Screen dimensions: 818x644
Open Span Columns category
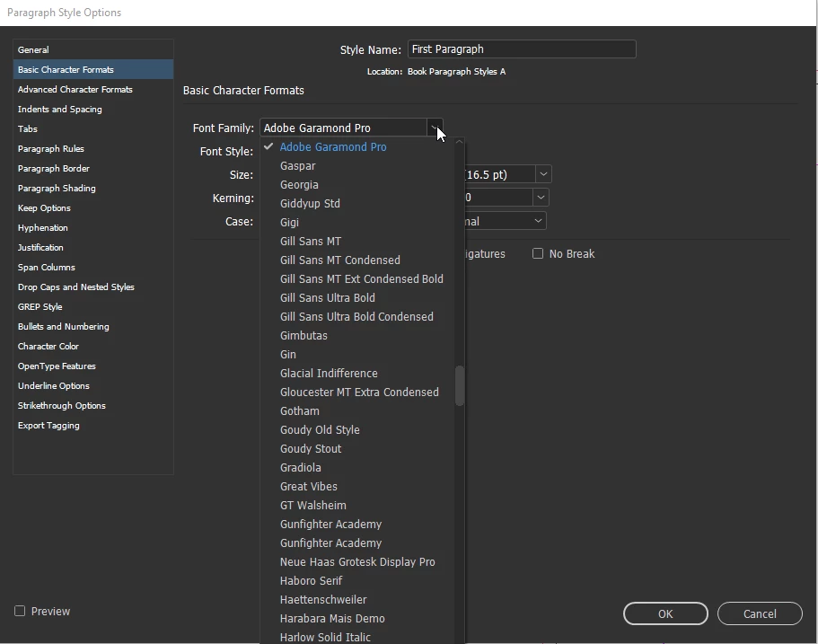pyautogui.click(x=92, y=267)
